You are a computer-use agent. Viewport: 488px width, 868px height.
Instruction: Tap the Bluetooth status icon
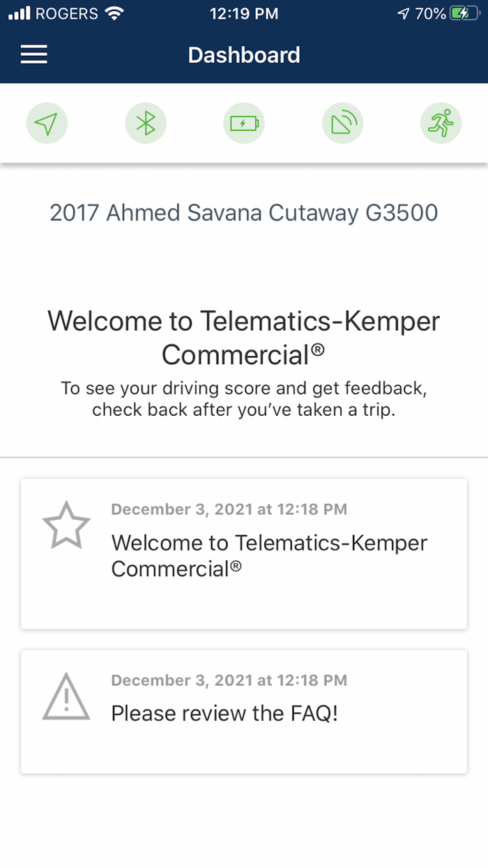coord(146,123)
